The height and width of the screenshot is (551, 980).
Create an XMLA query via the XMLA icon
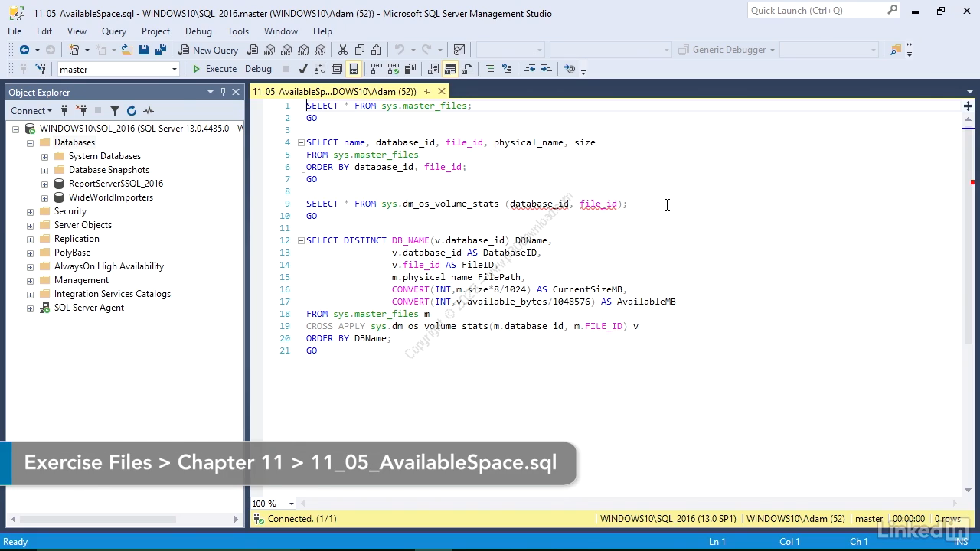[x=303, y=50]
